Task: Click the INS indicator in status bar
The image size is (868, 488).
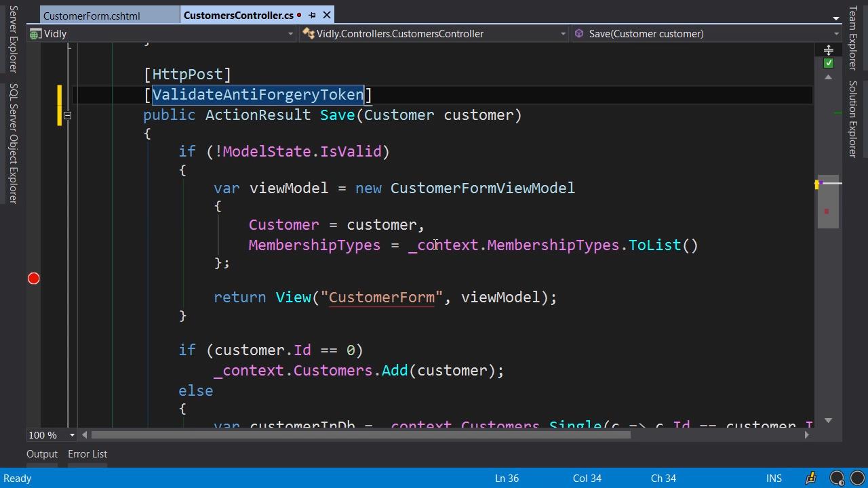Action: pos(774,479)
